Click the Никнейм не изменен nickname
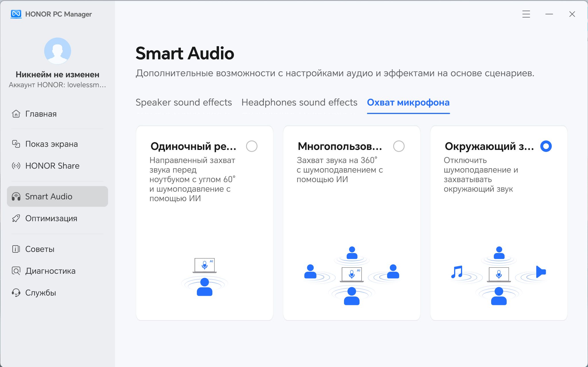This screenshot has width=588, height=367. [57, 75]
